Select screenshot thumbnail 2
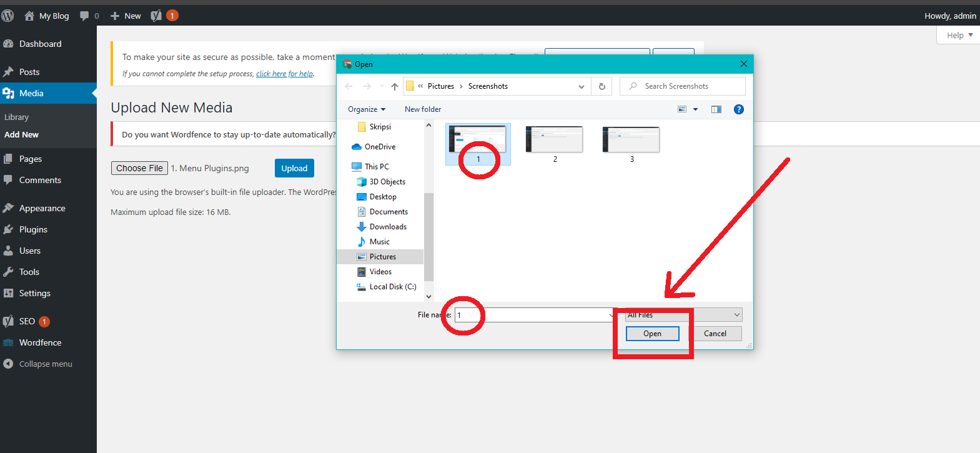 555,144
